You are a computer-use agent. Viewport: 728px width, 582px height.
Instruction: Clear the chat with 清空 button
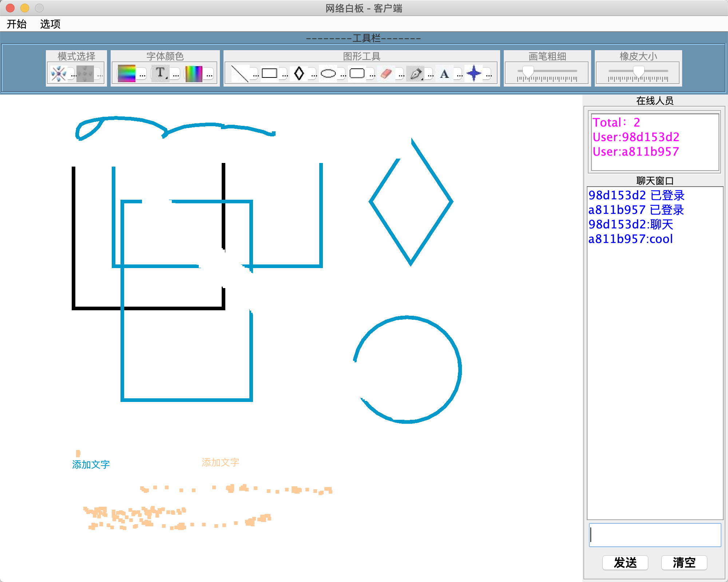(684, 563)
